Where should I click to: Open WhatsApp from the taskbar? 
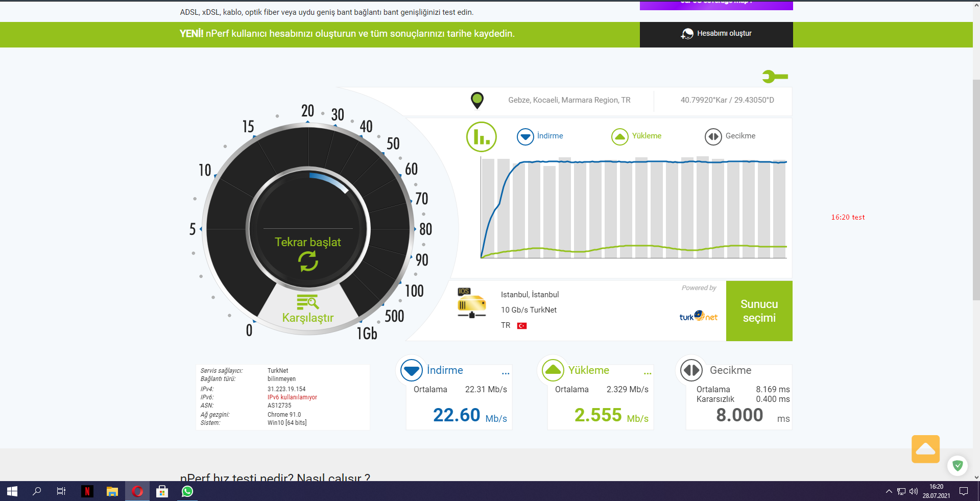tap(187, 491)
